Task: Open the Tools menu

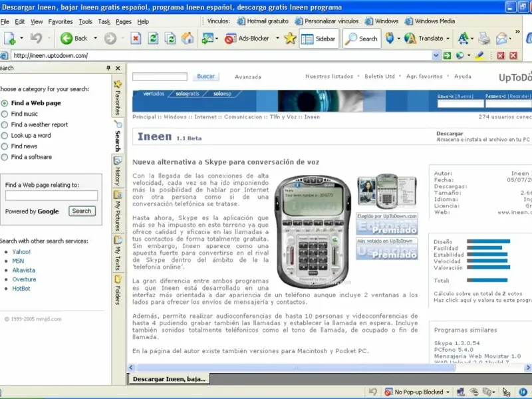Action: tap(86, 22)
